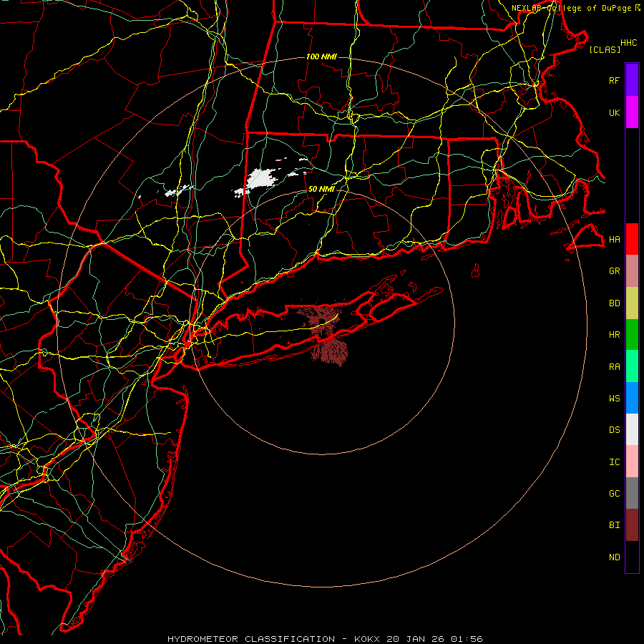Click the large white dry snow echo

(261, 178)
